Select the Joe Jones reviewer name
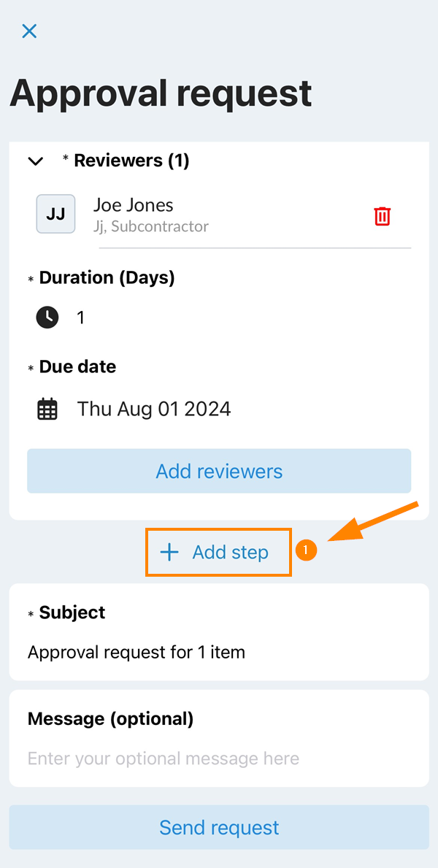This screenshot has height=868, width=438. (134, 205)
